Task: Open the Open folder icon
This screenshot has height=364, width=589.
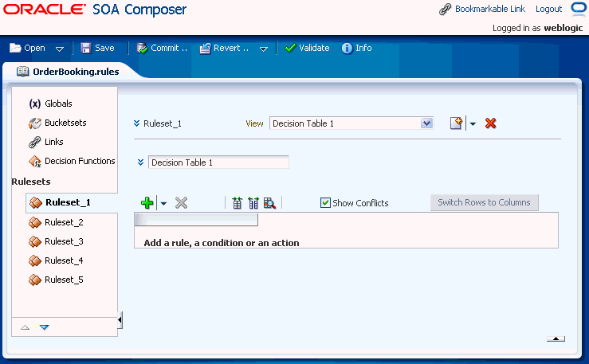Action: (x=15, y=48)
